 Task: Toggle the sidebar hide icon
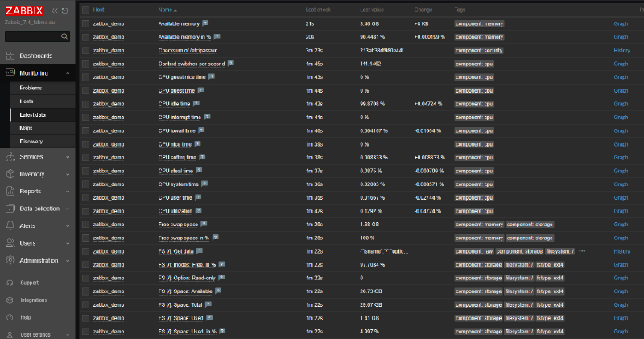coord(65,10)
